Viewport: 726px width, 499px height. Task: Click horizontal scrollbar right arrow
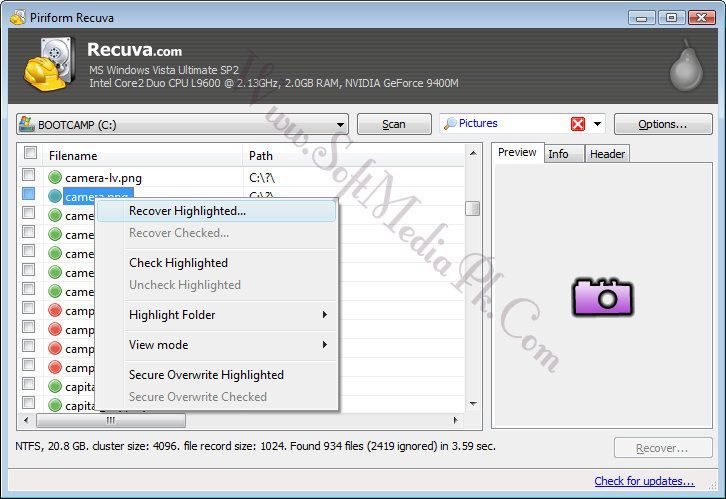pos(456,420)
